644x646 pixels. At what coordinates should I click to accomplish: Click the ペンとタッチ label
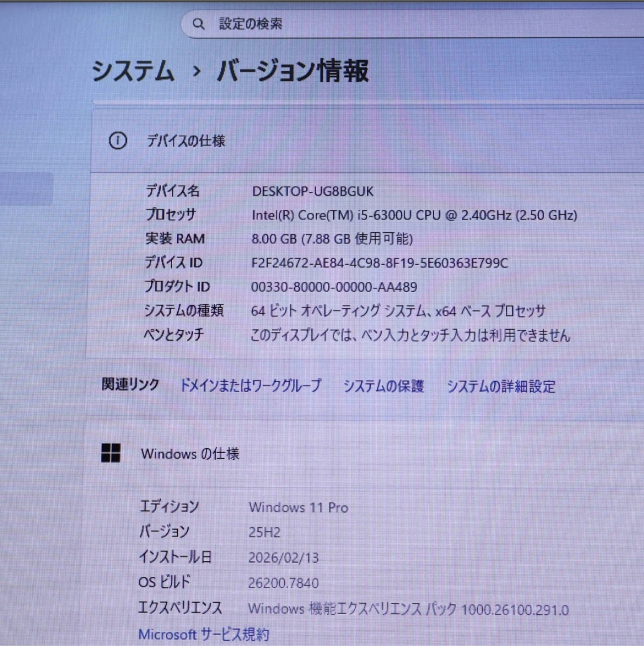(174, 334)
